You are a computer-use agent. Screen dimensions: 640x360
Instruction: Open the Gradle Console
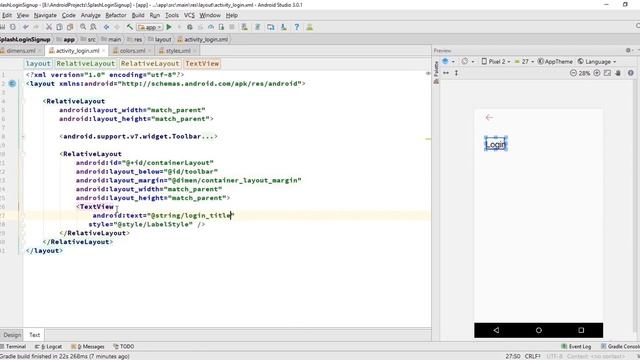pos(620,347)
